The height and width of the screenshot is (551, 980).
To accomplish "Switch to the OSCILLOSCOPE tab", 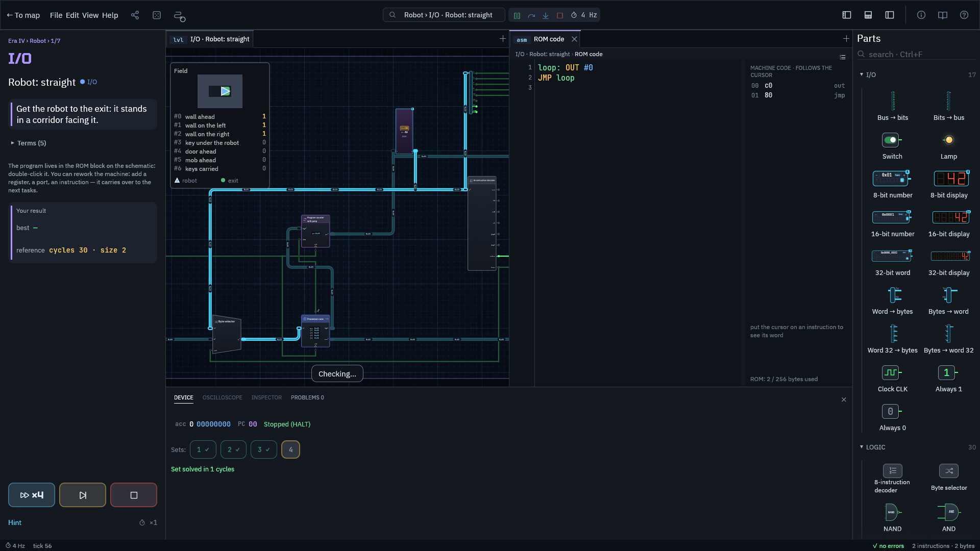I will point(223,397).
